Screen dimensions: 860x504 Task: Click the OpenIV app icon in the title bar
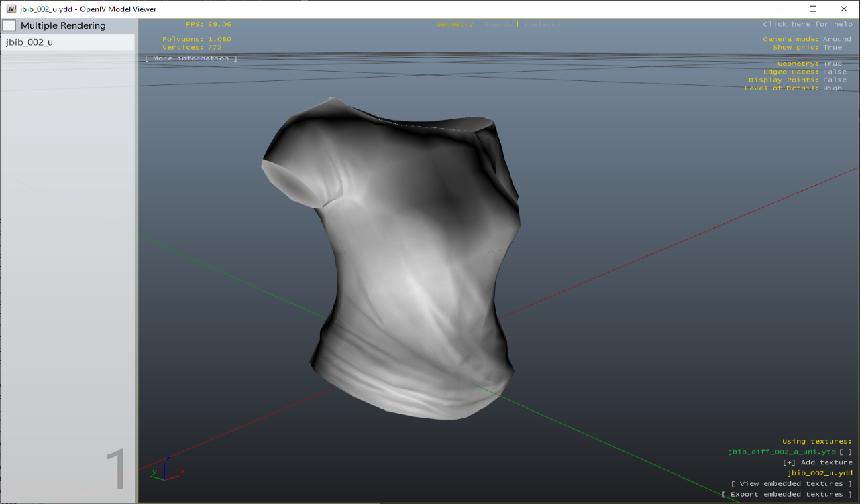click(11, 9)
